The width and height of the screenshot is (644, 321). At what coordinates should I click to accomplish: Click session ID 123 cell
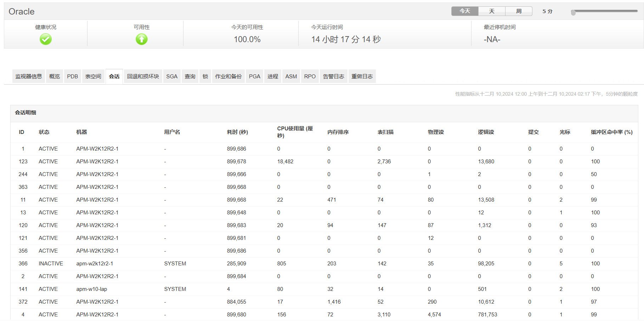tap(23, 162)
